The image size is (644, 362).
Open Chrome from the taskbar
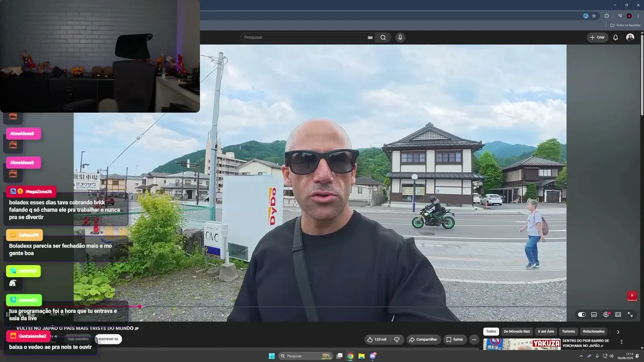click(350, 356)
